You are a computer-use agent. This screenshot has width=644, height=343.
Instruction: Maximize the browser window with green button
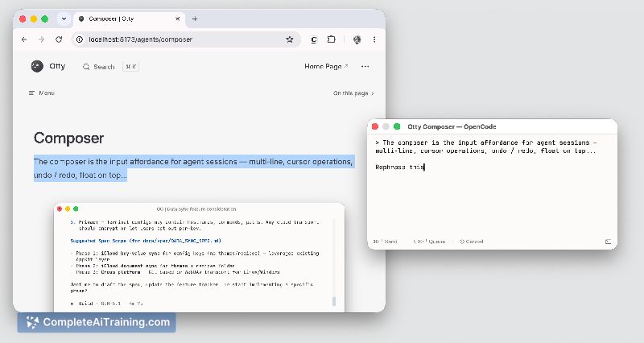pyautogui.click(x=45, y=19)
